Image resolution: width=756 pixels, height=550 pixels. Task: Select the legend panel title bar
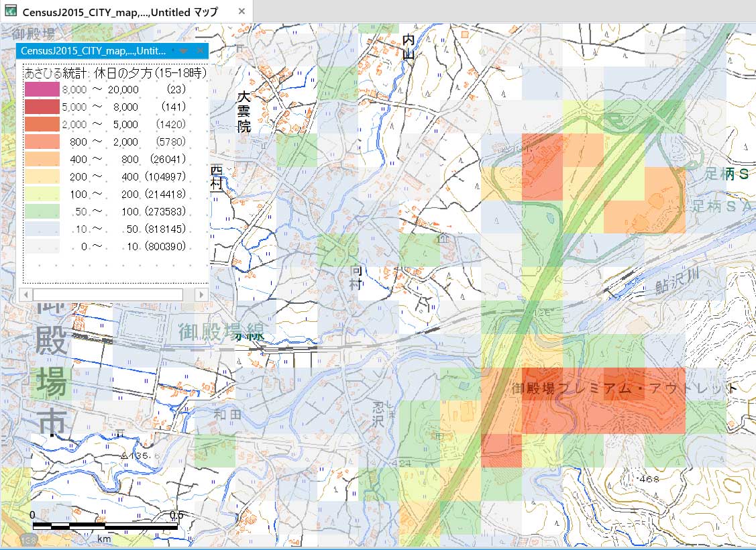coord(94,51)
